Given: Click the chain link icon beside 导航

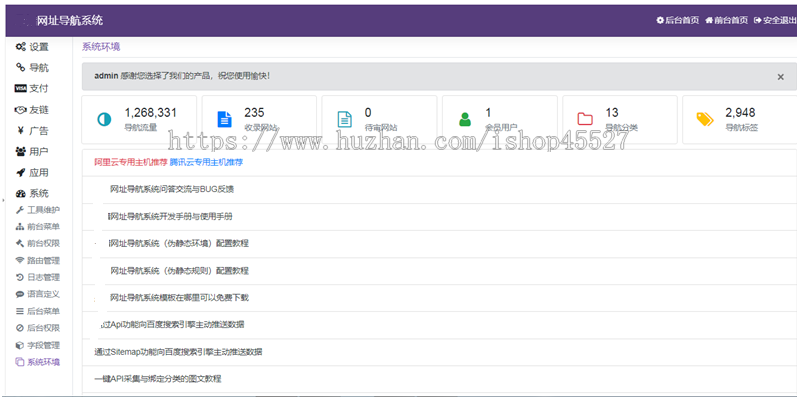Looking at the screenshot, I should (x=20, y=67).
